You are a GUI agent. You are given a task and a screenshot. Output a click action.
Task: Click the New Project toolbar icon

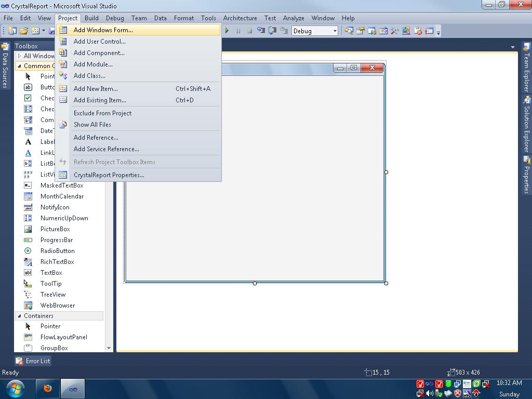tap(11, 30)
